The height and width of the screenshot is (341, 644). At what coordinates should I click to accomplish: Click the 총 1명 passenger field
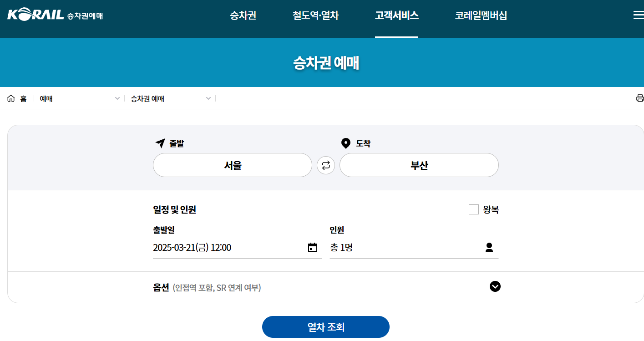click(414, 248)
